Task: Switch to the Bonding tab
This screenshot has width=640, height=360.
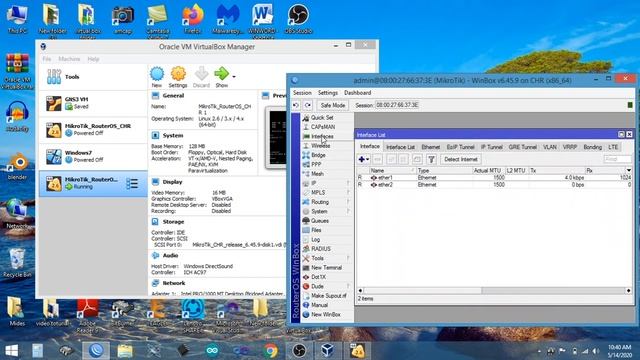Action: point(592,147)
